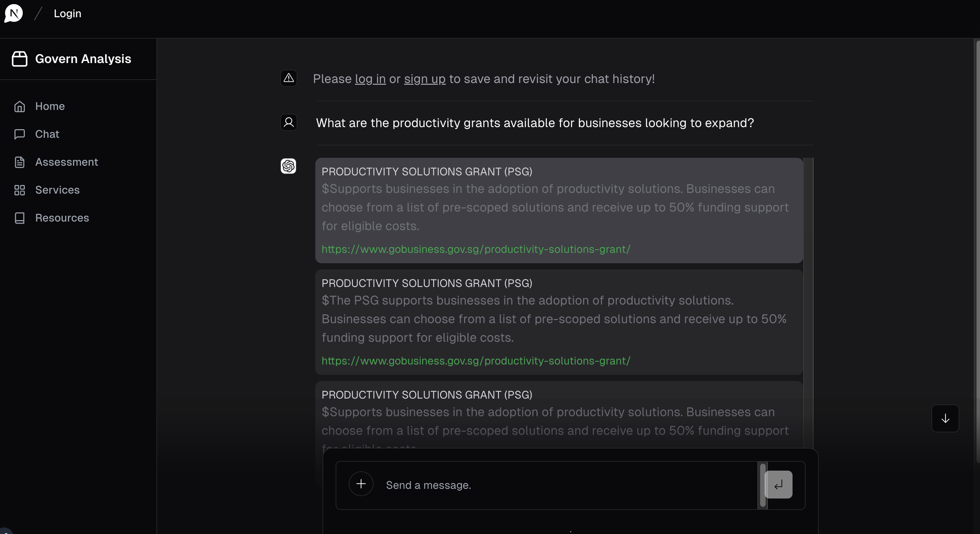Screen dimensions: 980x534
Task: Click the plus button in the message box
Action: 361,484
